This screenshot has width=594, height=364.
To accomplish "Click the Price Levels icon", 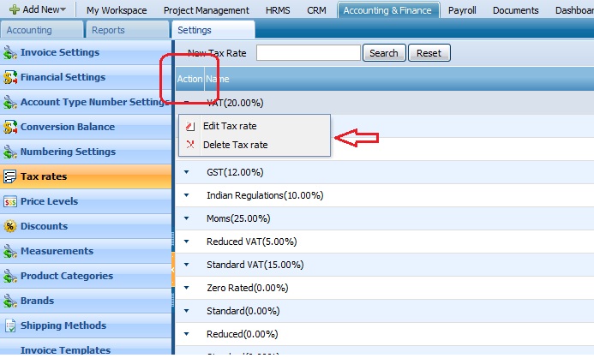I will click(10, 202).
